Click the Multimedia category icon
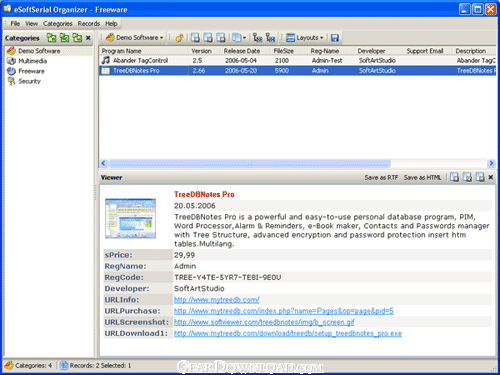The width and height of the screenshot is (500, 375). click(x=11, y=61)
